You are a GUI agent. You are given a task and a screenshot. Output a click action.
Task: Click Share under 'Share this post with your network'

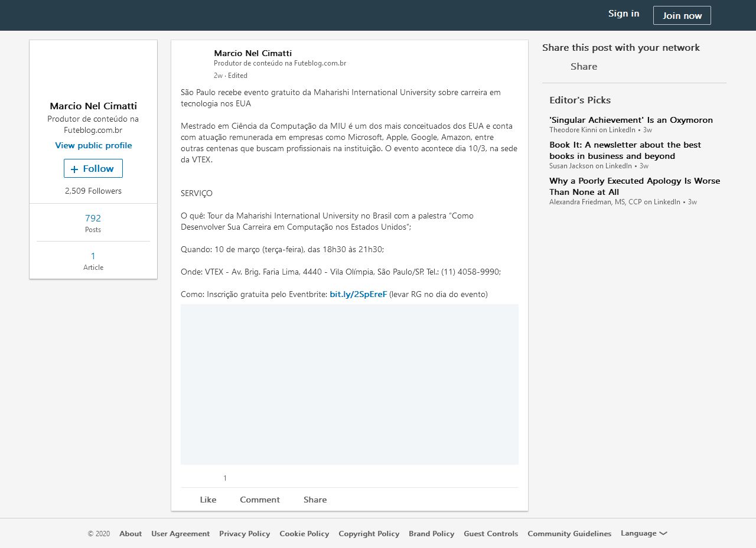pos(583,67)
